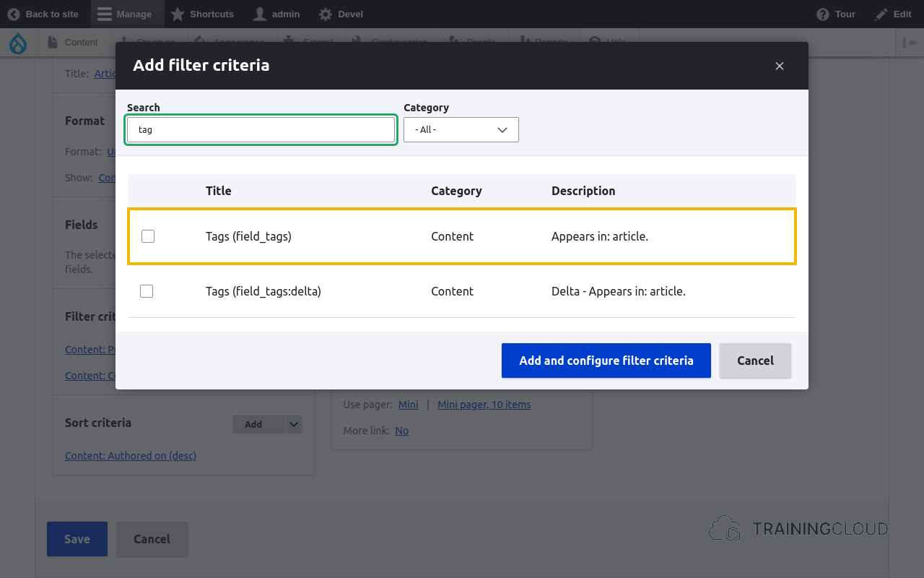Click Cancel in the dialog

click(755, 361)
